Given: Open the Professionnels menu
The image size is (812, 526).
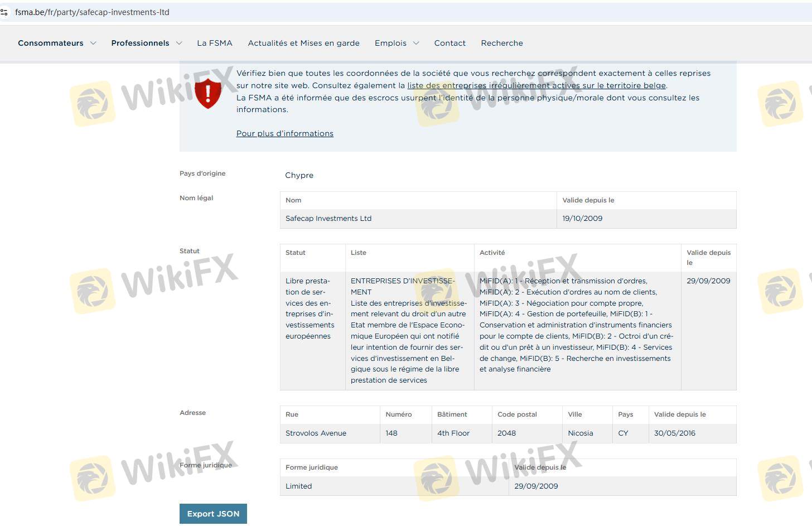Looking at the screenshot, I should [140, 43].
